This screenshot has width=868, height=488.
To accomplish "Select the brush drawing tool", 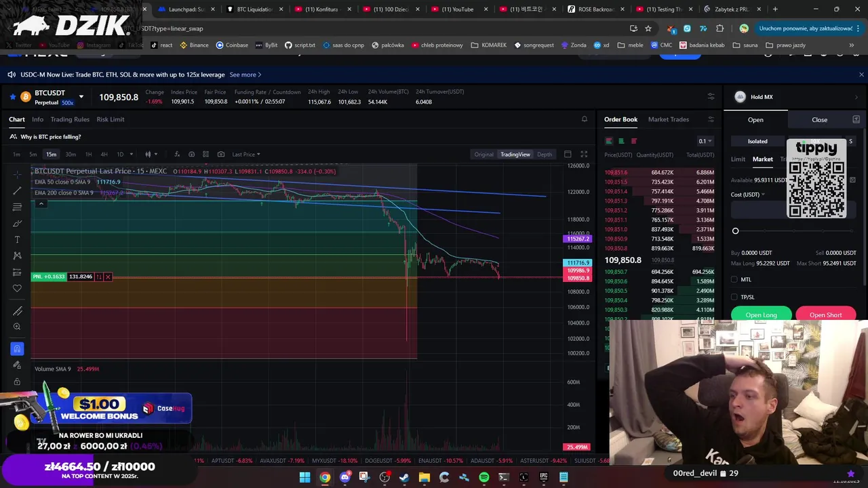I will click(x=17, y=223).
